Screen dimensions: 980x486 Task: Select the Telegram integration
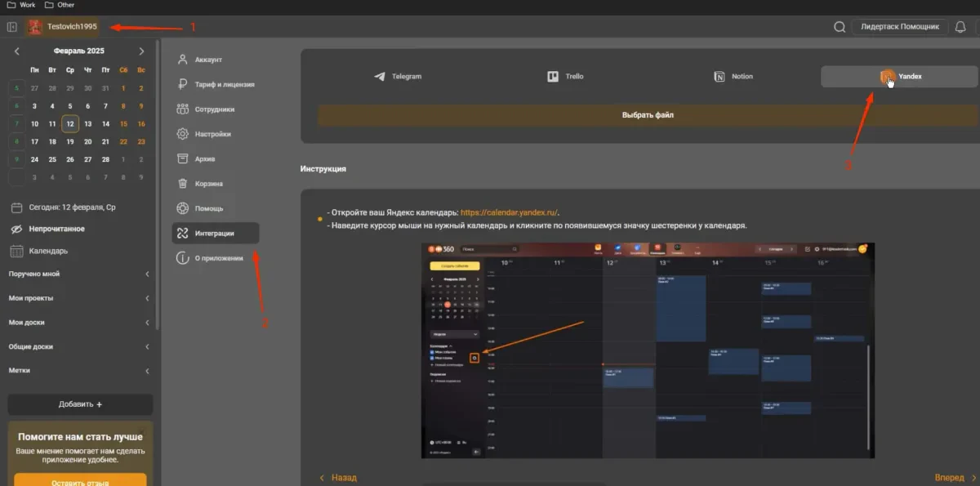coord(398,77)
